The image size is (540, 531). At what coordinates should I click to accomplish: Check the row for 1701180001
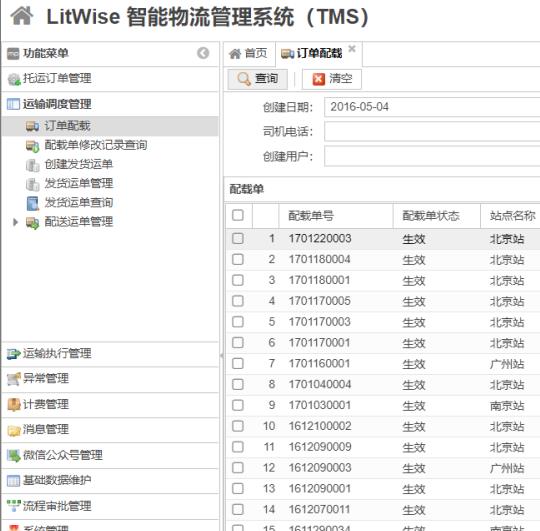coord(238,280)
